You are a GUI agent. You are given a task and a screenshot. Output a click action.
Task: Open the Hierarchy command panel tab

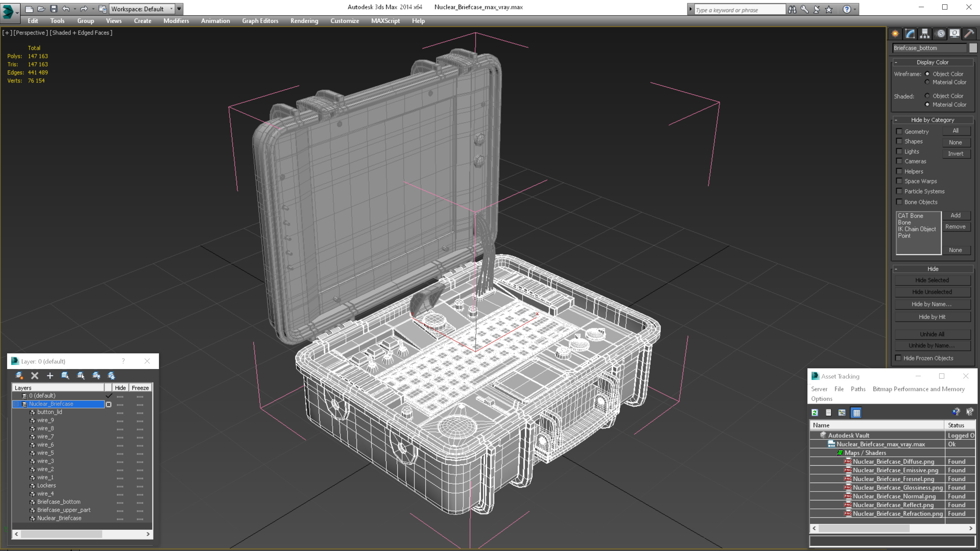point(925,34)
